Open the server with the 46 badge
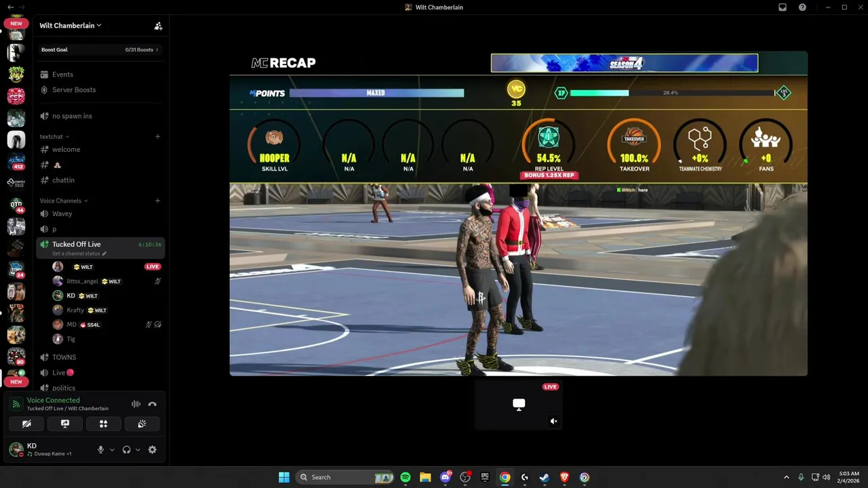Image resolution: width=868 pixels, height=488 pixels. 16,205
